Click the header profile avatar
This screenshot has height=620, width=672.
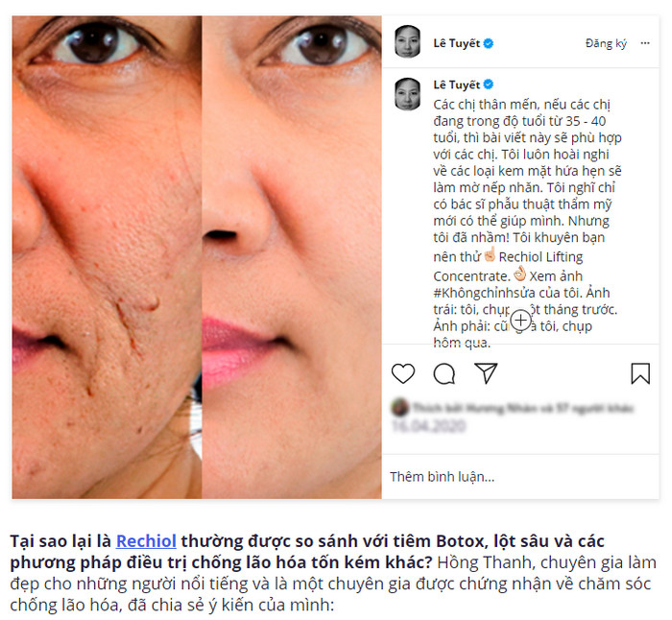[x=407, y=41]
